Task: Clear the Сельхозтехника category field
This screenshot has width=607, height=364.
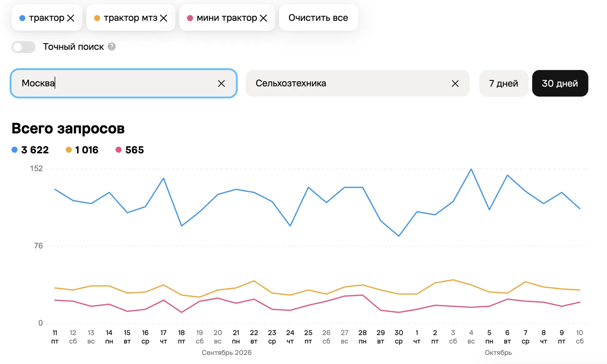Action: tap(455, 83)
